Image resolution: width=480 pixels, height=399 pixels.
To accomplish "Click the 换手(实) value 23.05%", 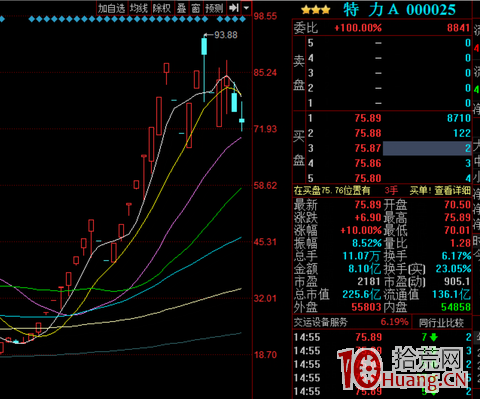I will [453, 269].
